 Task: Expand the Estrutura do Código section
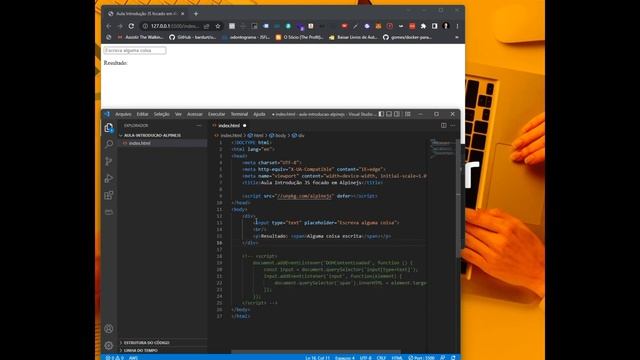tap(147, 342)
